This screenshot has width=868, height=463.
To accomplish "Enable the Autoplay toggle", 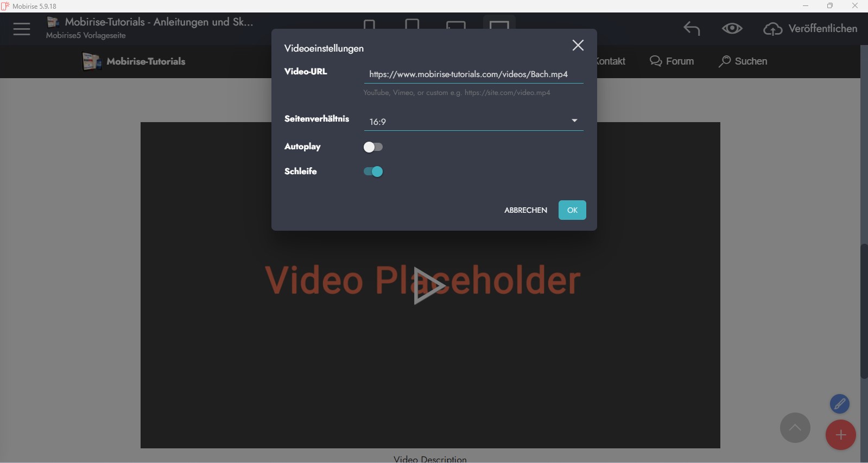I will [x=373, y=147].
